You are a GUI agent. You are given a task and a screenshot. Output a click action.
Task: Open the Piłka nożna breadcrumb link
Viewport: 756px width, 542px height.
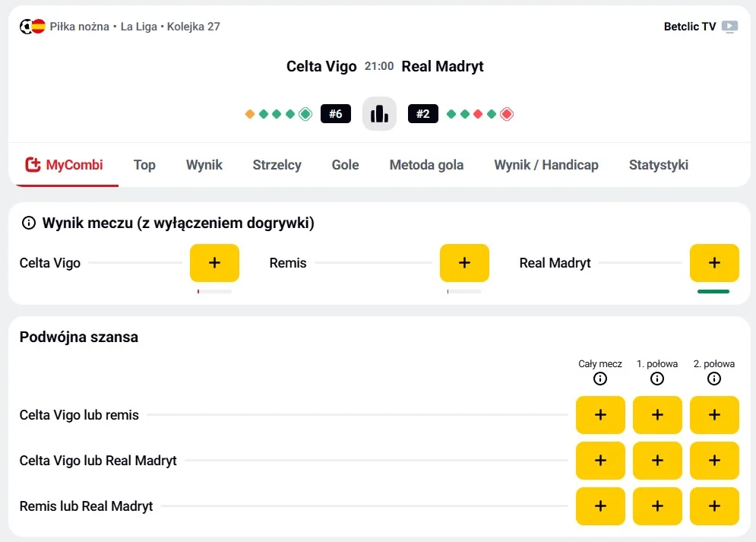pos(78,25)
